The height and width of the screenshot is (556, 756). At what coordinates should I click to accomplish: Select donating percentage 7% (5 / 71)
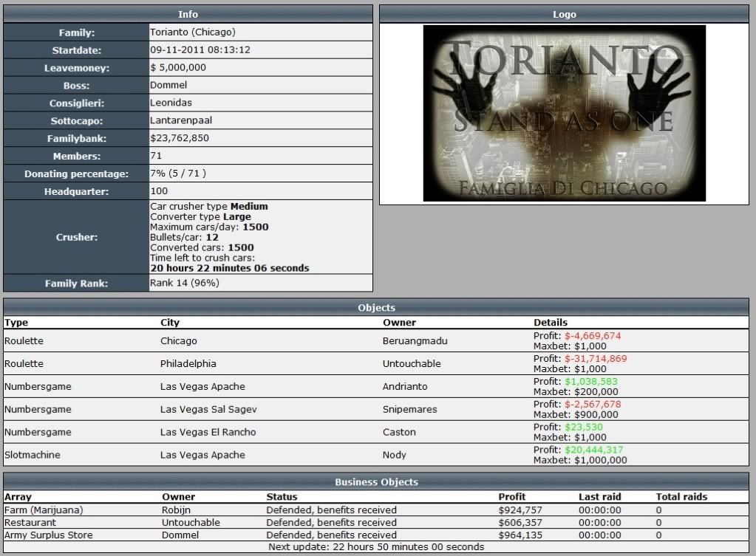[178, 174]
